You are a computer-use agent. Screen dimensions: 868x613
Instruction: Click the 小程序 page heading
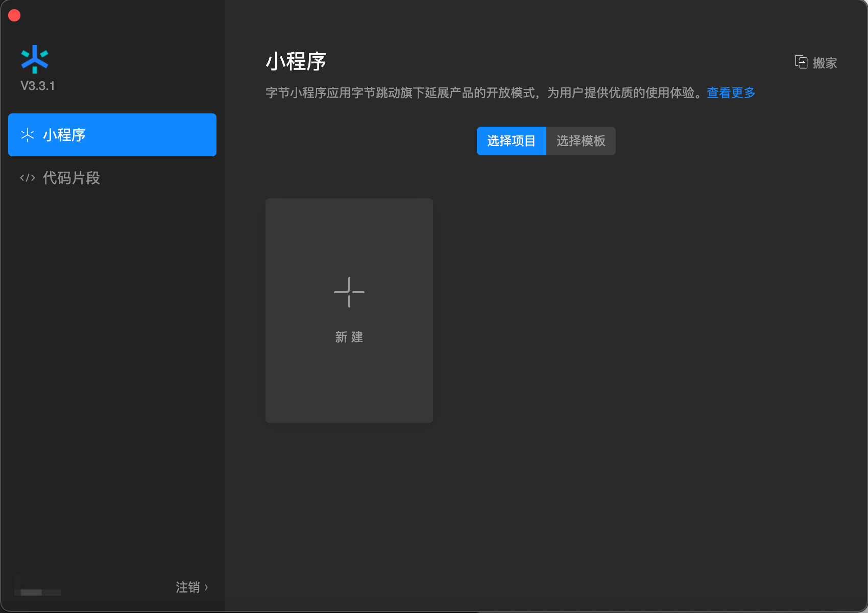tap(296, 62)
